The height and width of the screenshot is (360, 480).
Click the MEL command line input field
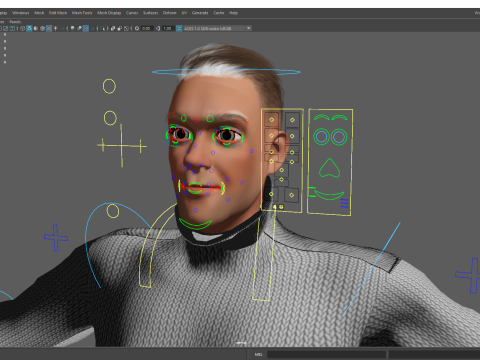(327, 354)
